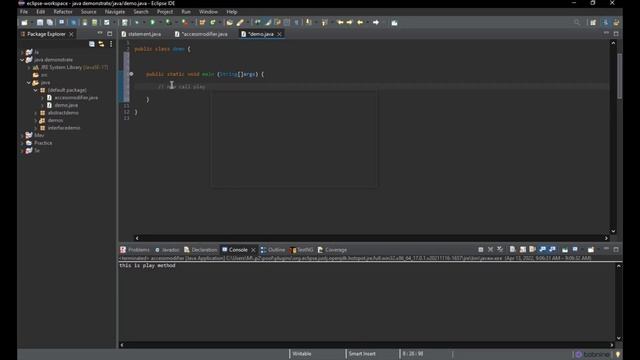Click the Back to previous edit arrow icon
The image size is (640, 360).
click(x=360, y=22)
